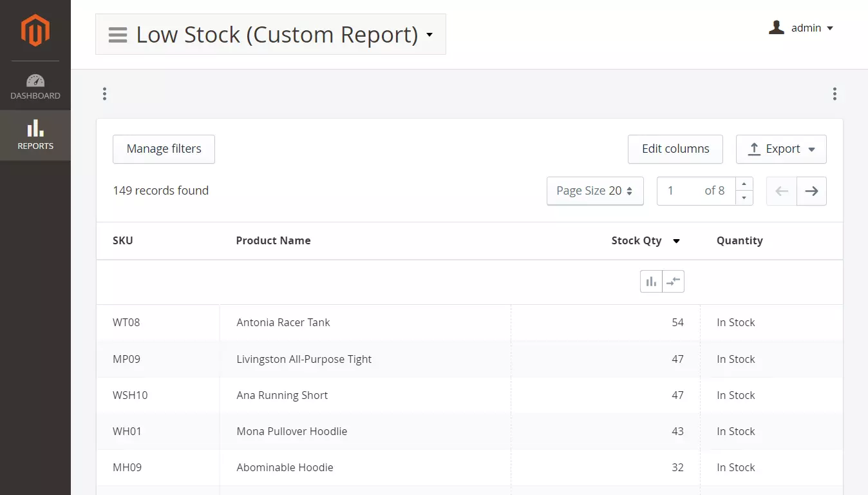The width and height of the screenshot is (868, 495).
Task: Open the Export dropdown
Action: pos(781,149)
